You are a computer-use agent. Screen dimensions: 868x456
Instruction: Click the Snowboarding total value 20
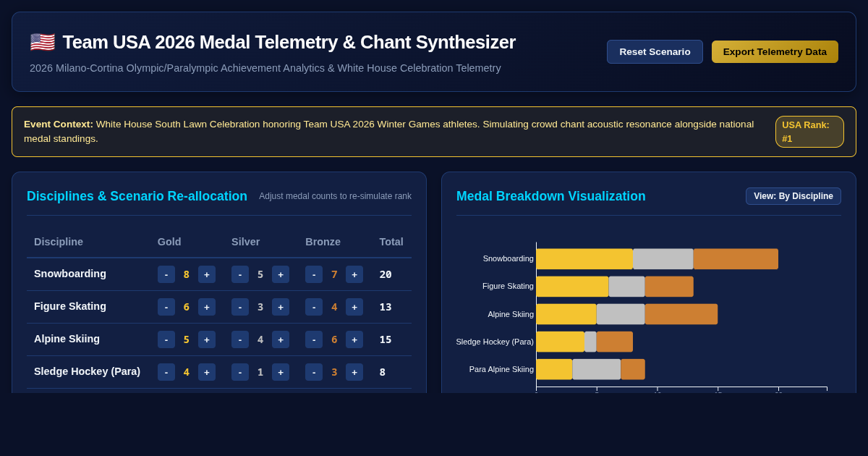(386, 274)
